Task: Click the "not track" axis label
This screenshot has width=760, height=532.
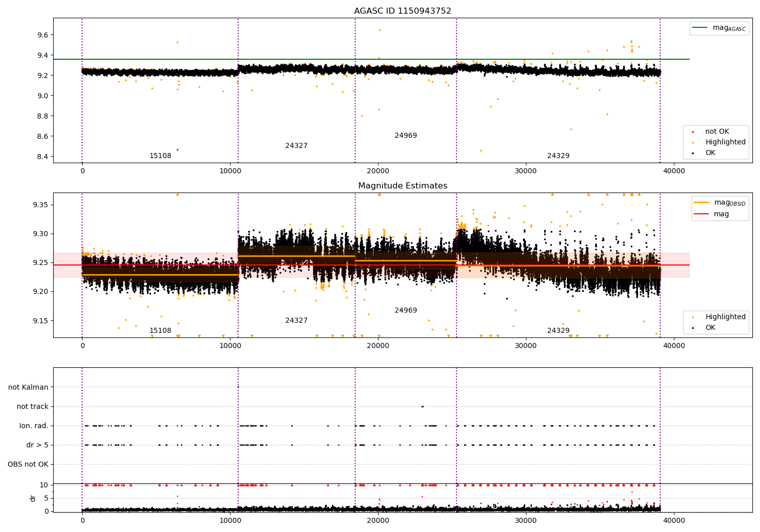Action: (x=32, y=406)
